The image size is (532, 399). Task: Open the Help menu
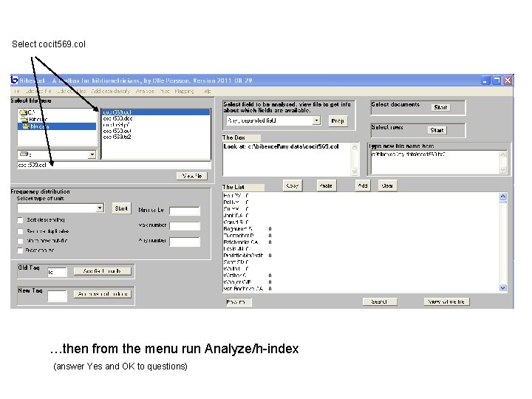click(208, 92)
